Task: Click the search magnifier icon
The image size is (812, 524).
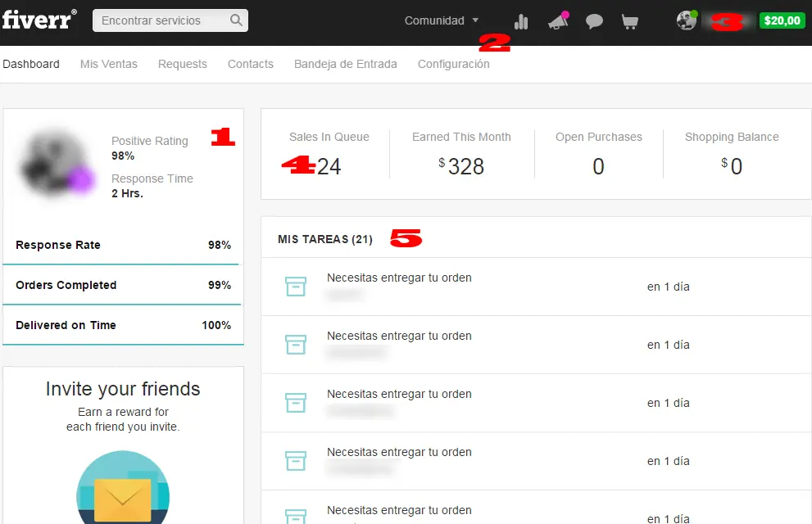Action: tap(236, 20)
